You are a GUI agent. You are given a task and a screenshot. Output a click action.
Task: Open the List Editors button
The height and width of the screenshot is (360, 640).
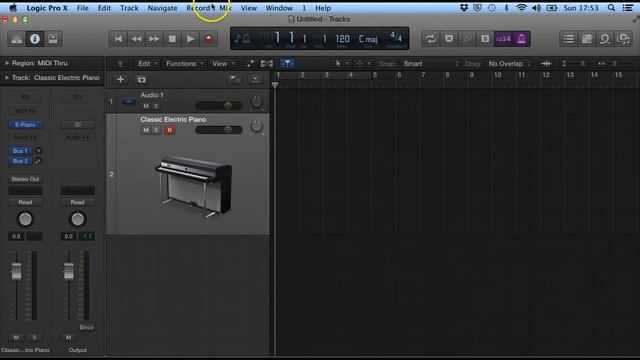point(569,39)
